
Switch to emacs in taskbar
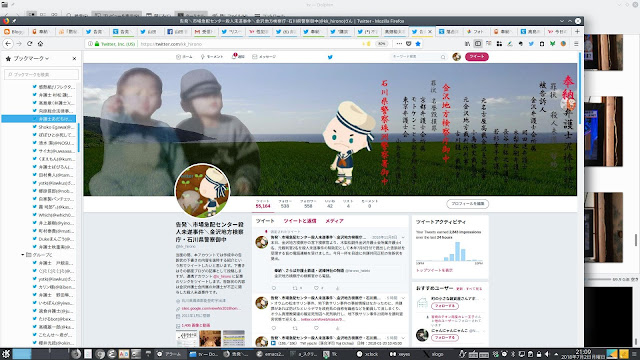(271, 354)
